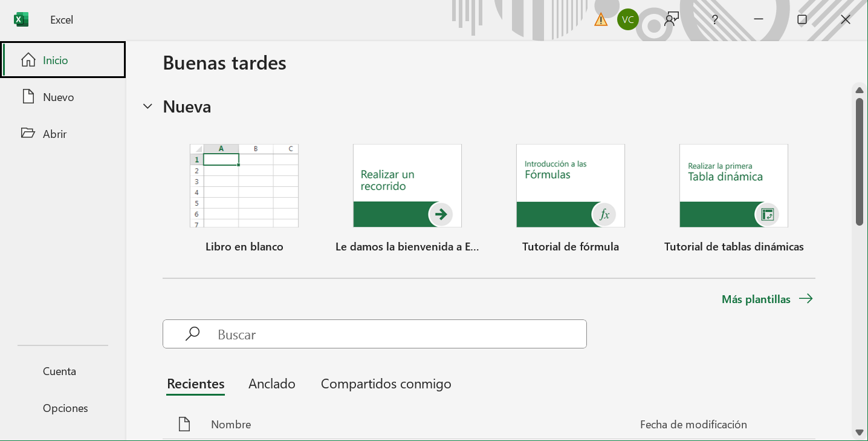
Task: Open Opciones in the sidebar
Action: click(x=65, y=408)
